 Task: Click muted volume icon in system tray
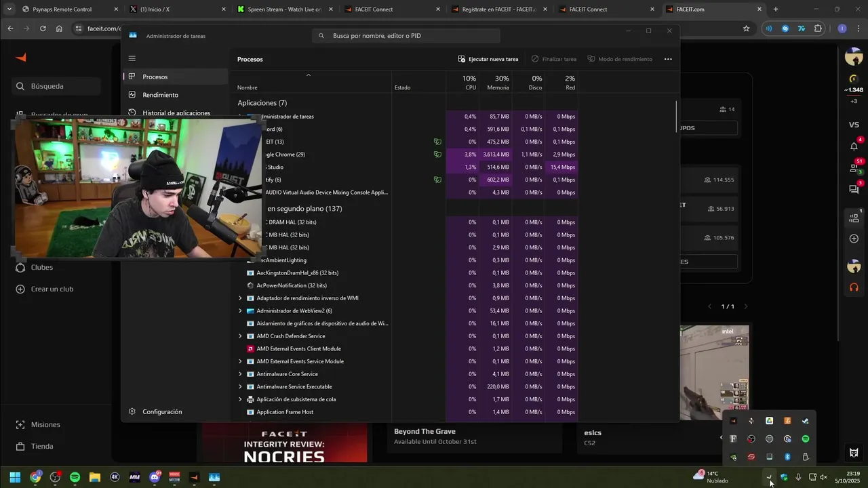(x=823, y=477)
